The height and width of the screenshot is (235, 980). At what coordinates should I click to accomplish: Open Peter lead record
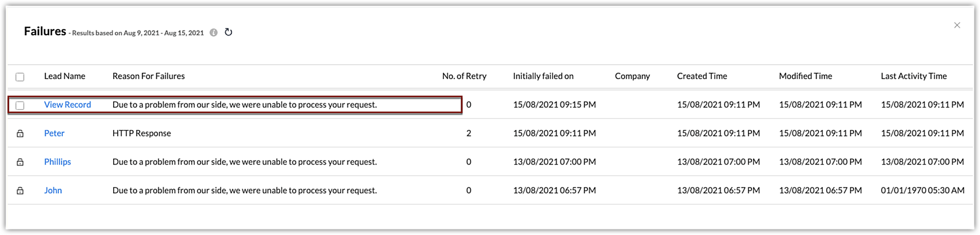[x=54, y=133]
